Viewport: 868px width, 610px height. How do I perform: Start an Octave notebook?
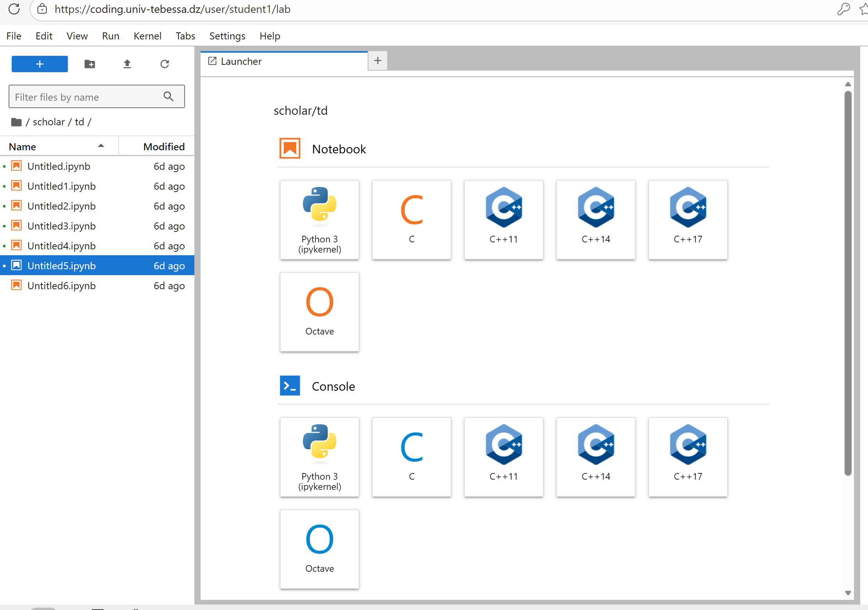tap(319, 311)
